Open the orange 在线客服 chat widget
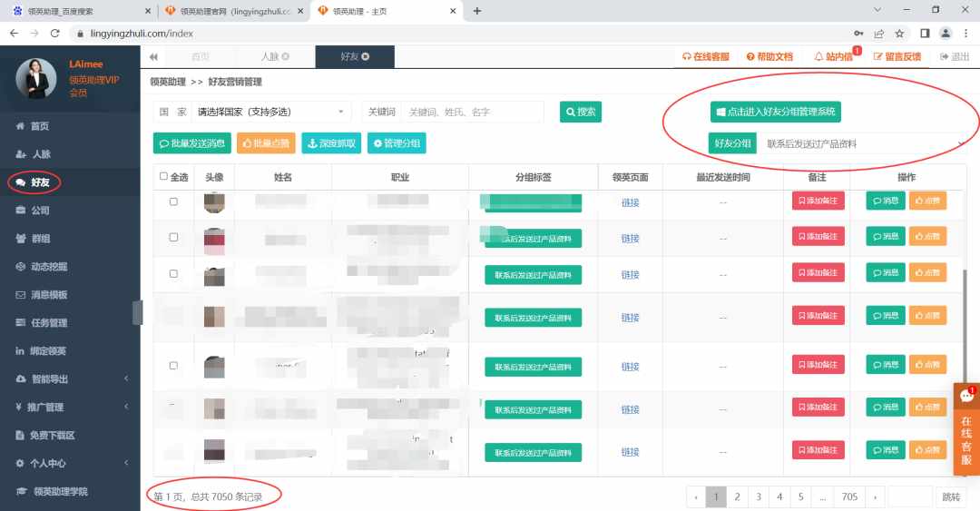Screen dimensions: 980x511 pyautogui.click(x=966, y=429)
